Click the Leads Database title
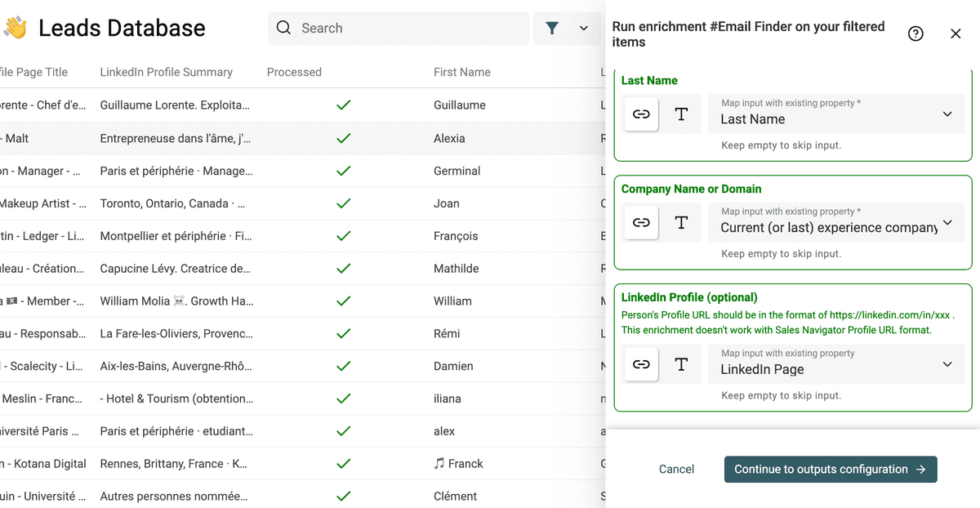Screen dimensions: 980x508 (122, 28)
